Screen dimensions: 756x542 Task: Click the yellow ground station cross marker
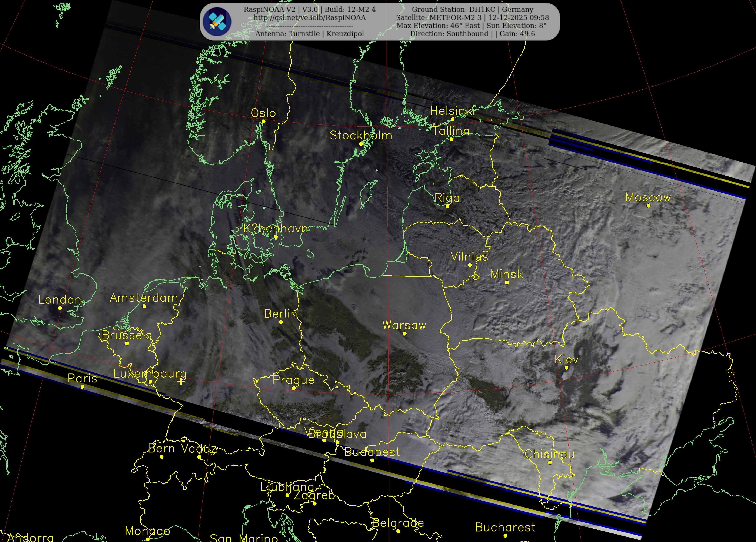point(181,382)
